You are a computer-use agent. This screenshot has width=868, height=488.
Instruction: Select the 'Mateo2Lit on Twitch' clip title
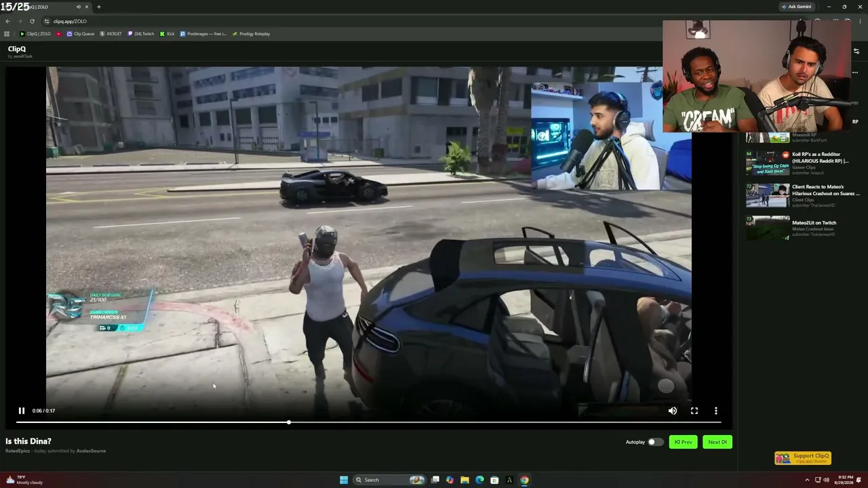(x=814, y=222)
